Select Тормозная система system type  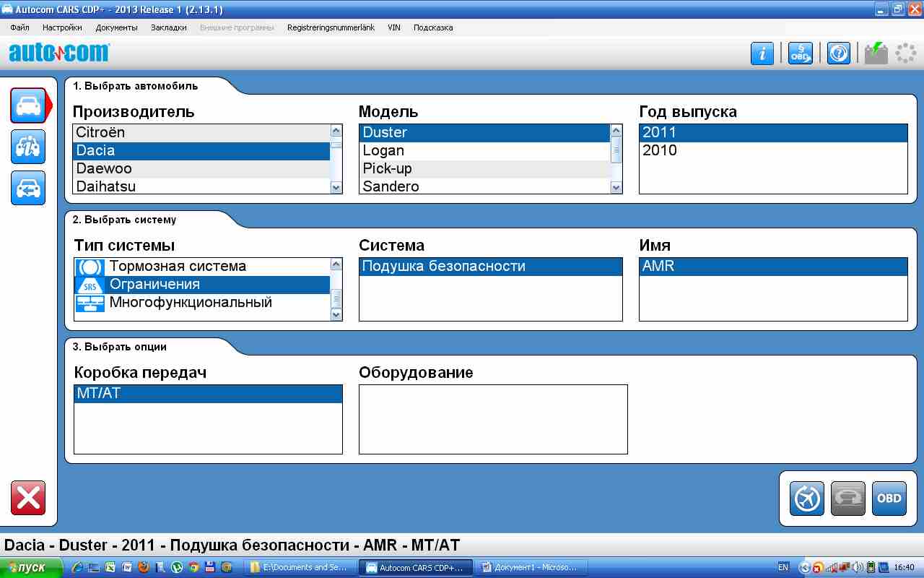pos(201,266)
